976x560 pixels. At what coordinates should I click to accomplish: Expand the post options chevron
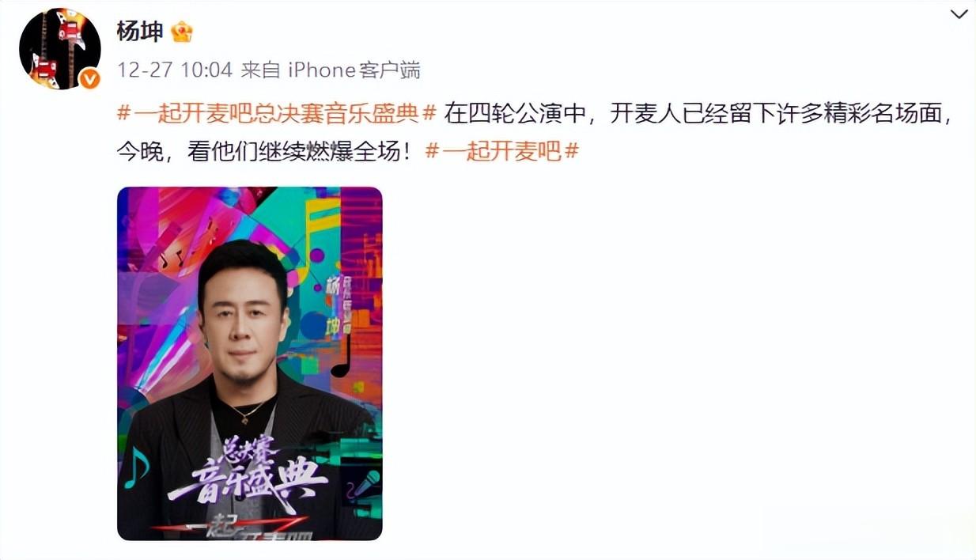click(959, 14)
